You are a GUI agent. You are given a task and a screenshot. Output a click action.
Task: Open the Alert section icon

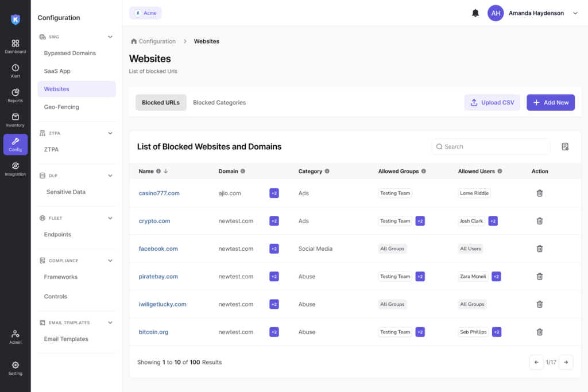pyautogui.click(x=16, y=71)
